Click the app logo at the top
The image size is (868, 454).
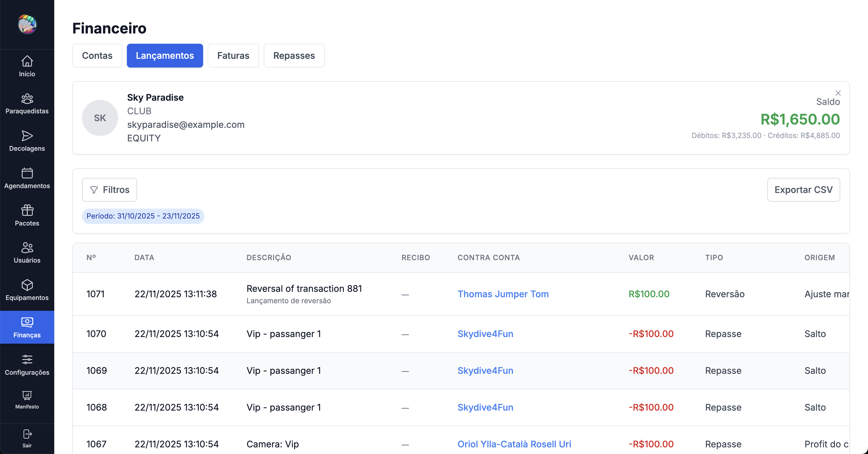point(27,25)
